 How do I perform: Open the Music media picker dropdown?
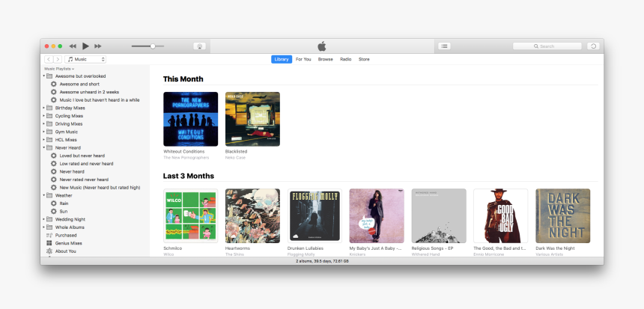(85, 60)
